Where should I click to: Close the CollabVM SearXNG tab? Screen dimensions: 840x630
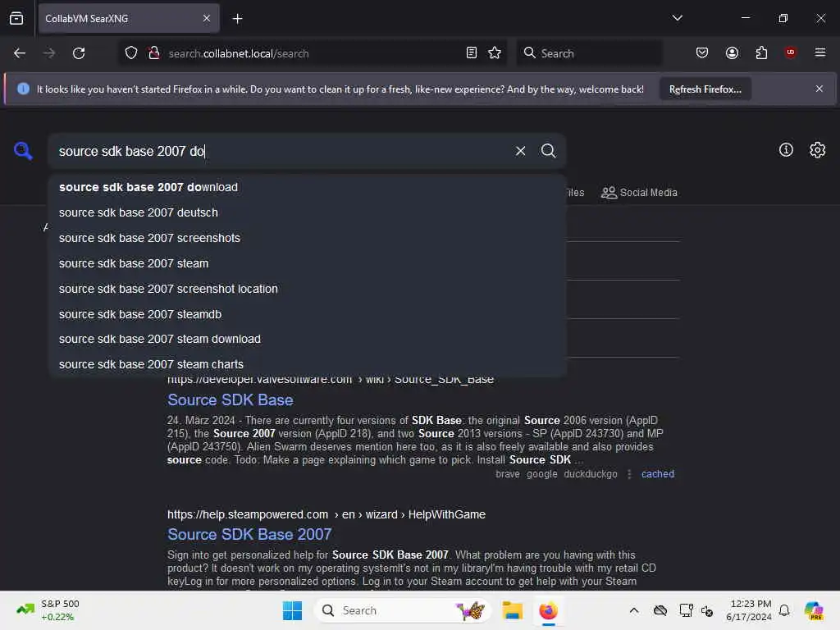coord(207,19)
